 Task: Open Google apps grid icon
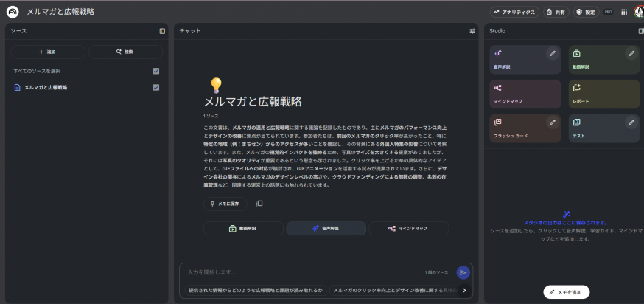pyautogui.click(x=624, y=12)
